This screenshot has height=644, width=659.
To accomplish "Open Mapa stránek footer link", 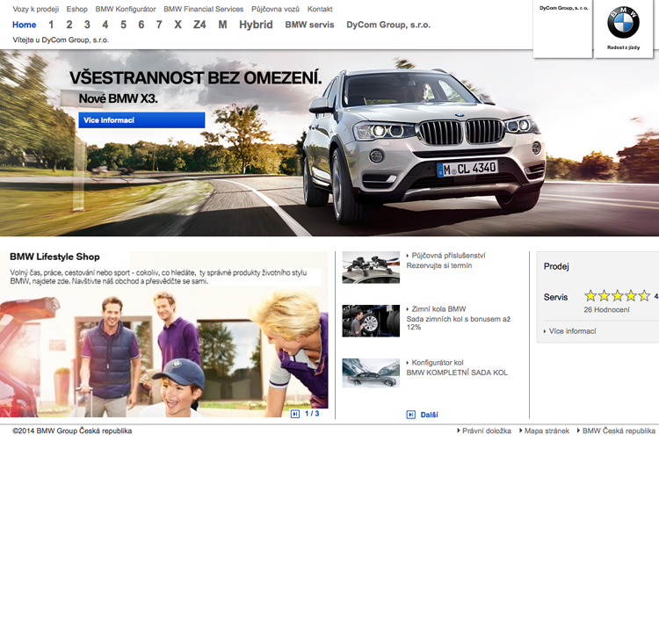I will 547,431.
